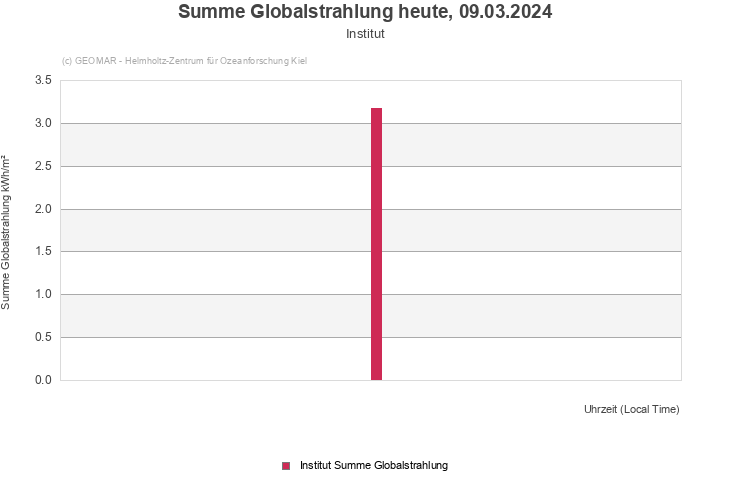This screenshot has width=731, height=500.
Task: Click the y-axis title Summe Globalstrahlung kWh/m²
Action: pyautogui.click(x=7, y=231)
